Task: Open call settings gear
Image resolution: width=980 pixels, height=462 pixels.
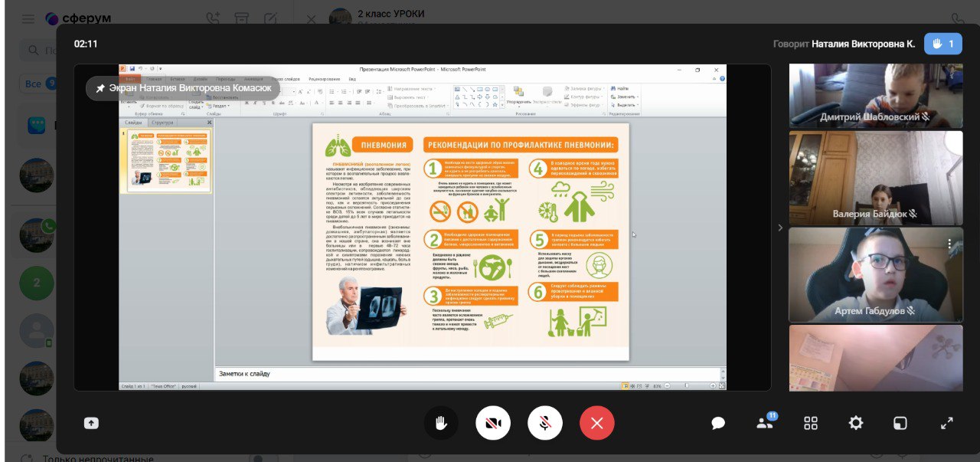Action: [856, 423]
